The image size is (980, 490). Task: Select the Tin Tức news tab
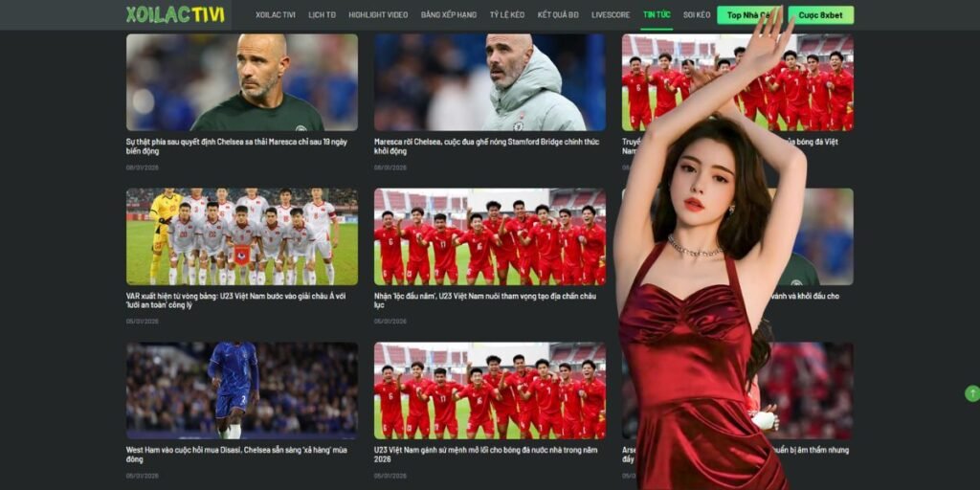657,15
